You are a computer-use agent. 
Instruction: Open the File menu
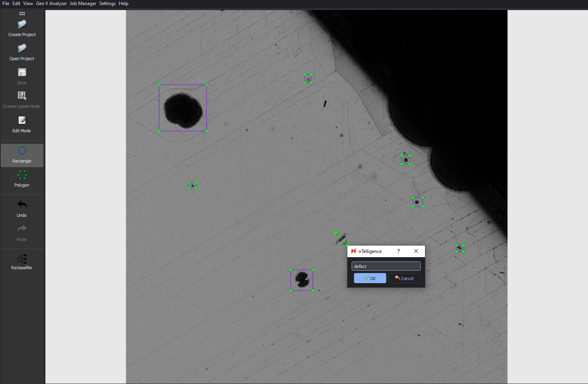pyautogui.click(x=6, y=3)
